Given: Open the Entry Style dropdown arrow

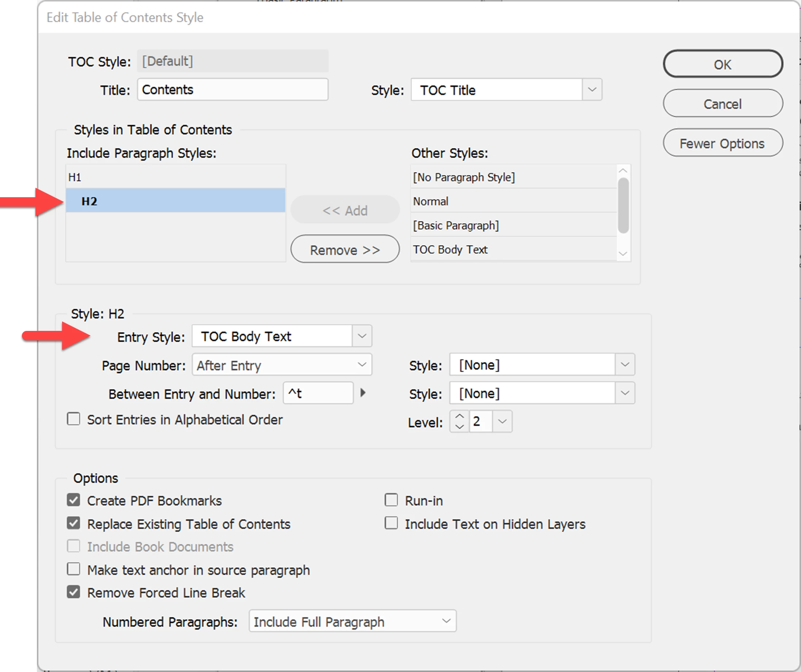Looking at the screenshot, I should tap(362, 336).
